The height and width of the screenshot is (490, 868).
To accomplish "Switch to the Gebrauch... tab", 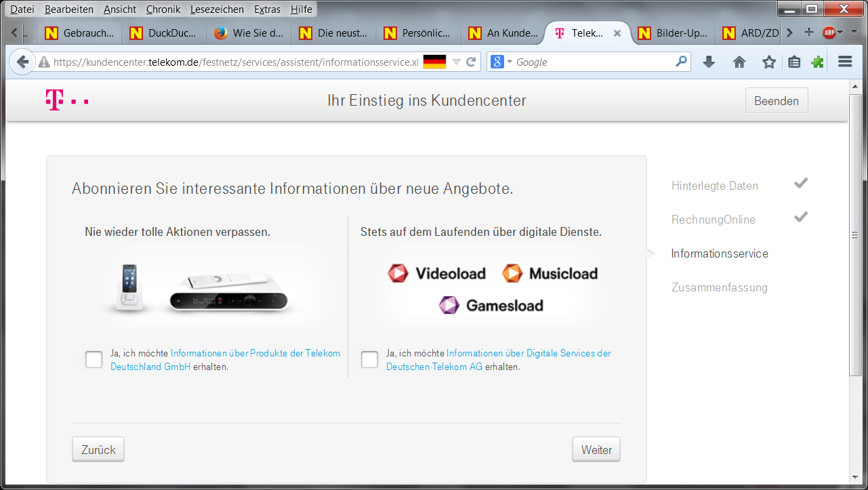I will (79, 33).
